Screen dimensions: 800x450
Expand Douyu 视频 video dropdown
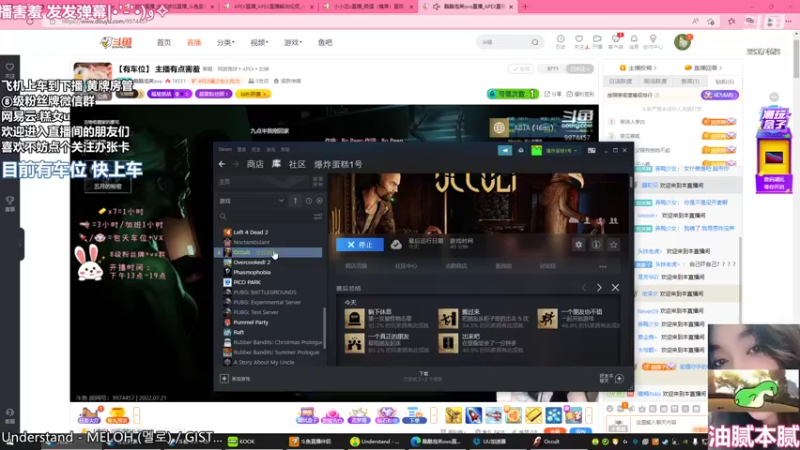tap(259, 42)
